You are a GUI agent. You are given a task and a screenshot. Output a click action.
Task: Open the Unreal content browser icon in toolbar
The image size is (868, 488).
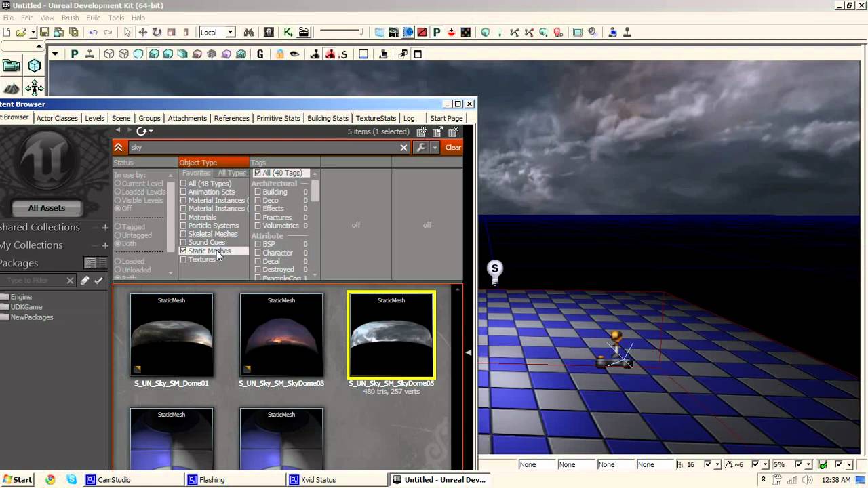tap(269, 32)
